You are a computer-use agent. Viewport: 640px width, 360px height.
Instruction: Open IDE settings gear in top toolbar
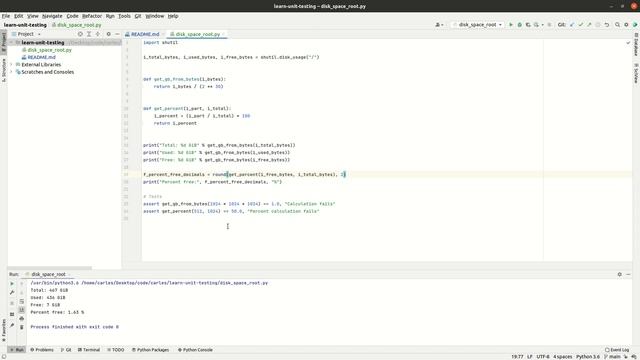(626, 25)
